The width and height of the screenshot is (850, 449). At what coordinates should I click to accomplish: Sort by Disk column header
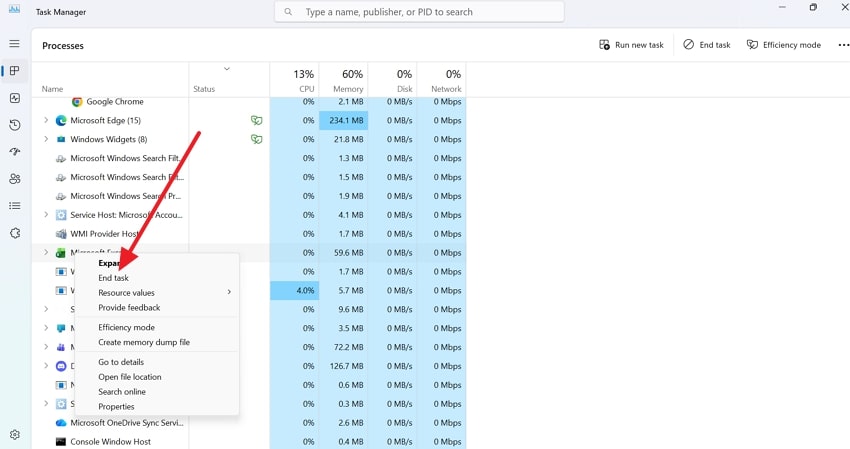[392, 80]
